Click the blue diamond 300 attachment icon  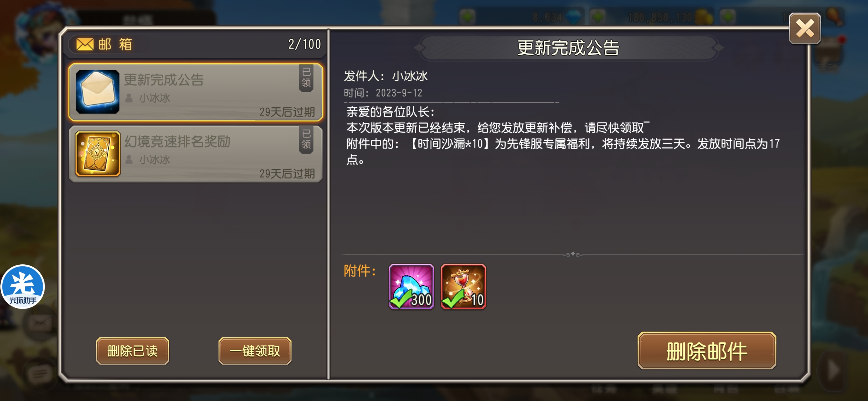pos(411,286)
